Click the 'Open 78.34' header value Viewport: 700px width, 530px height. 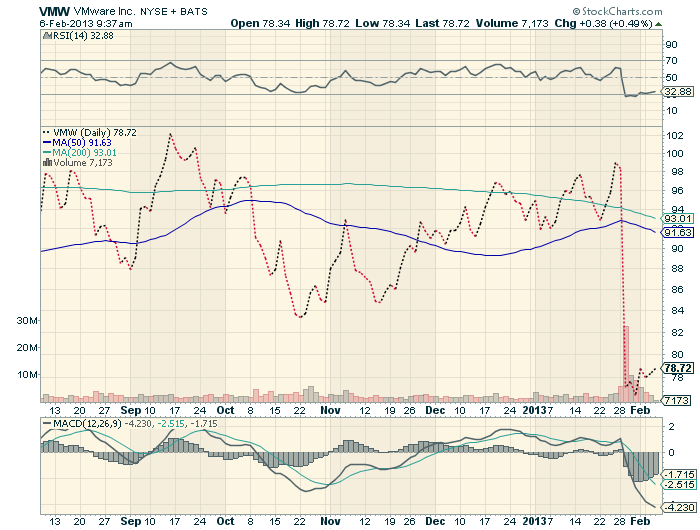pos(260,23)
